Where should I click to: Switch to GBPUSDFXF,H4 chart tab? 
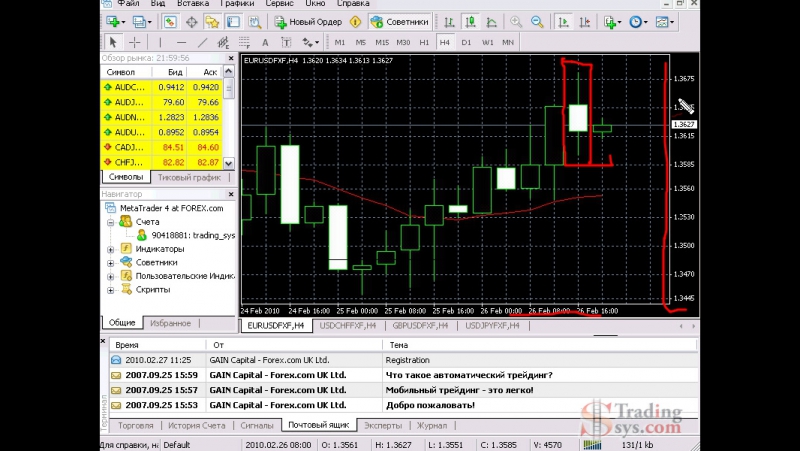pyautogui.click(x=420, y=325)
